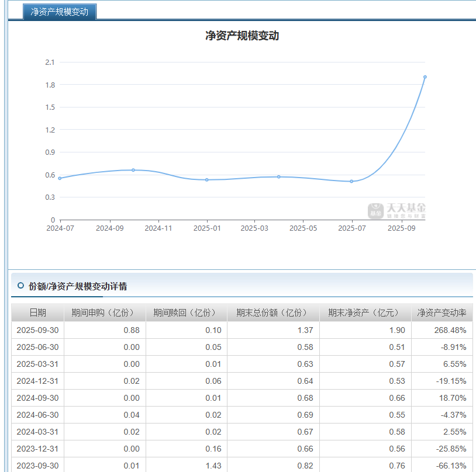Viewport: 476px width, 472px height.
Task: Click the 期末净资产（亿元） column header
Action: click(x=365, y=313)
